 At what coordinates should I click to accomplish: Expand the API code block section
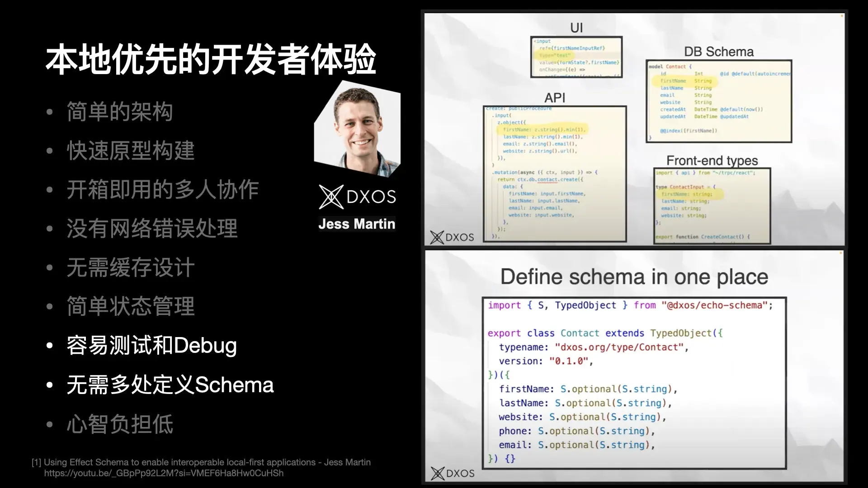pos(554,172)
